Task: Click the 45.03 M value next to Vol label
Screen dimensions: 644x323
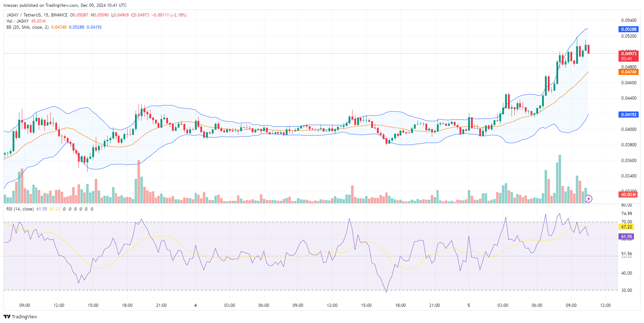Action: pos(38,21)
